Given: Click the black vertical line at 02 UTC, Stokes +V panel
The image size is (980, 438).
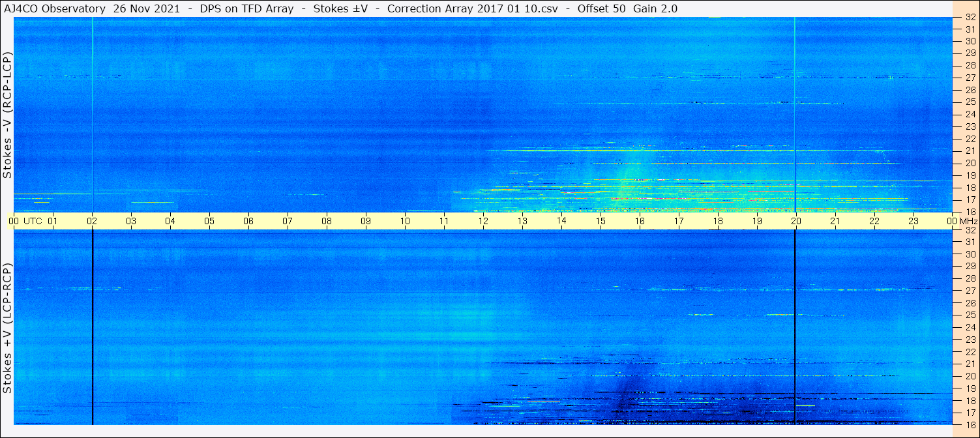Looking at the screenshot, I should coord(93,327).
